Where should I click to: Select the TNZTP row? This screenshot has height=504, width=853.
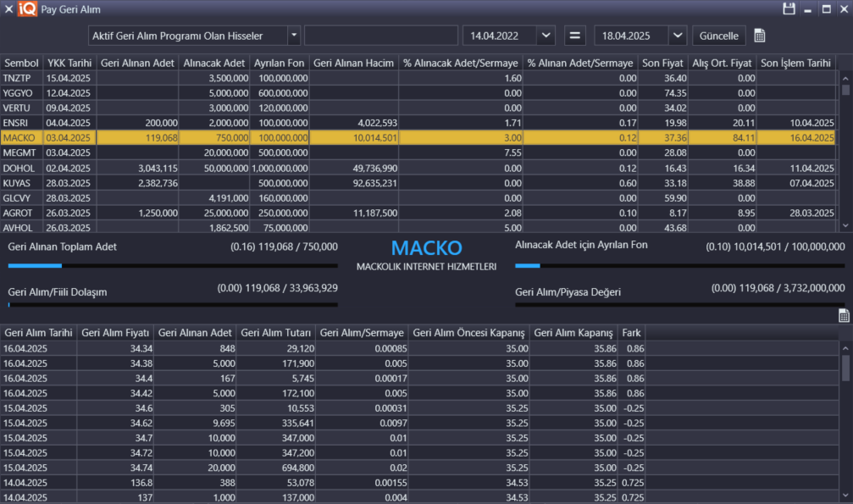(x=418, y=78)
